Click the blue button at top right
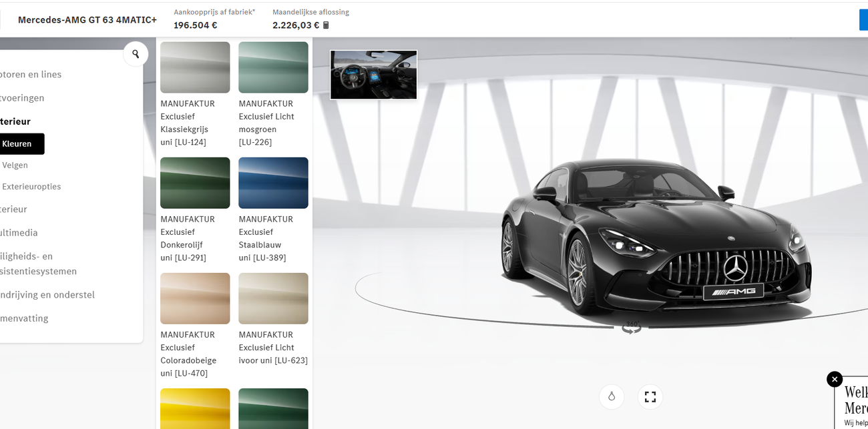Viewport: 868px width, 429px height. [863, 20]
